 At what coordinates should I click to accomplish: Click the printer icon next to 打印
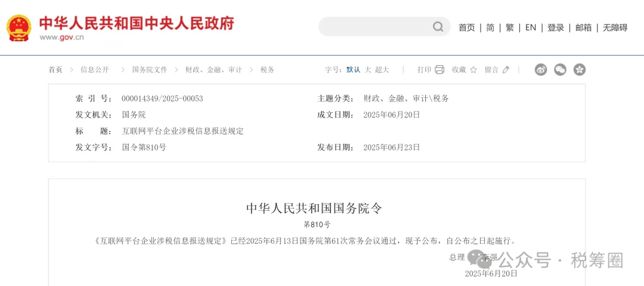tap(439, 69)
